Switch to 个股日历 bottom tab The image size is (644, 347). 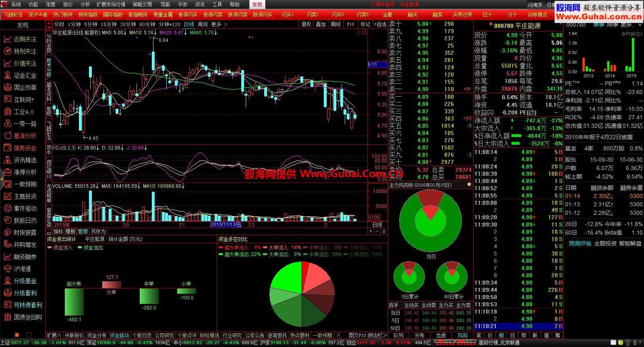(x=142, y=335)
